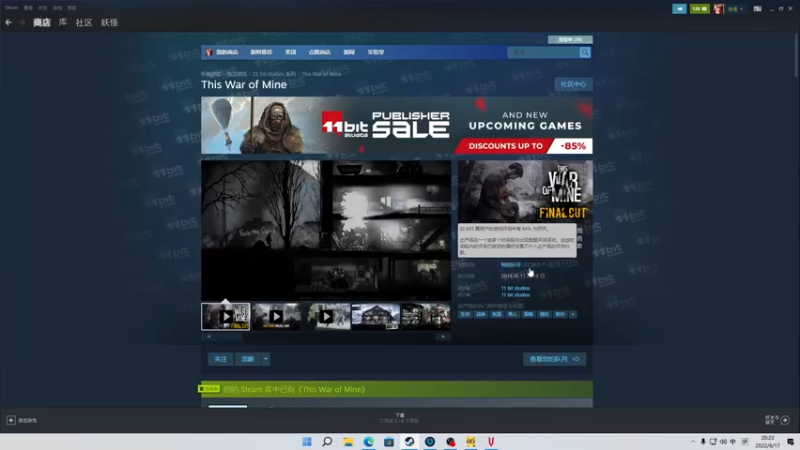Open the 帮助 help menu
Viewport: 800px width, 450px height.
pyautogui.click(x=72, y=8)
